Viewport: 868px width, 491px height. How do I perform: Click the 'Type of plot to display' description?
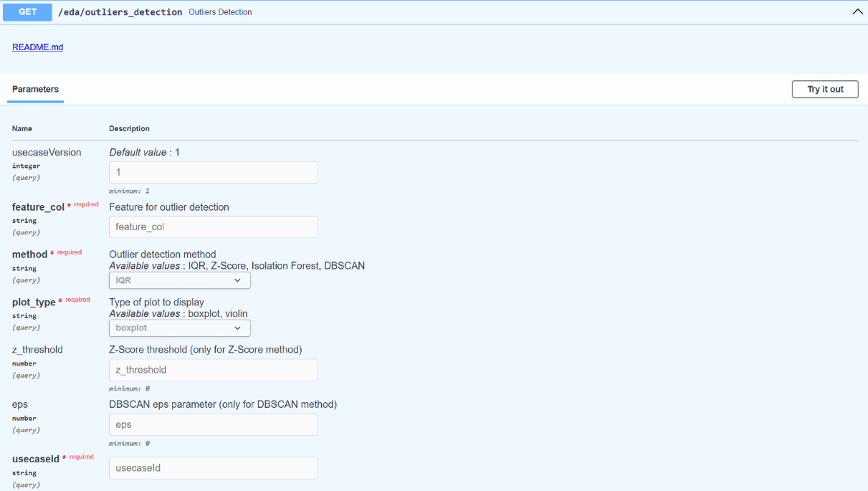coord(156,302)
